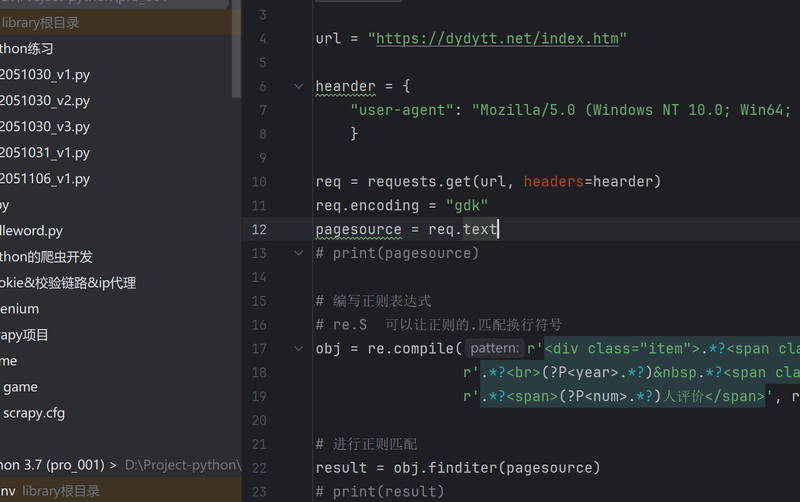This screenshot has width=800, height=502.
Task: Open 2051030_v1.py in the project tree
Action: coord(45,75)
